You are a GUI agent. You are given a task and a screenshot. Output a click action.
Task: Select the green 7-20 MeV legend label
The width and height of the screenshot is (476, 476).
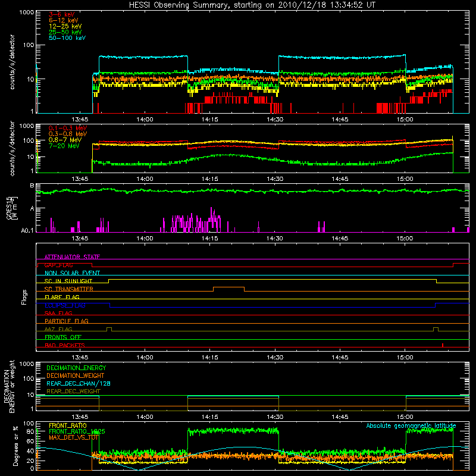point(64,146)
